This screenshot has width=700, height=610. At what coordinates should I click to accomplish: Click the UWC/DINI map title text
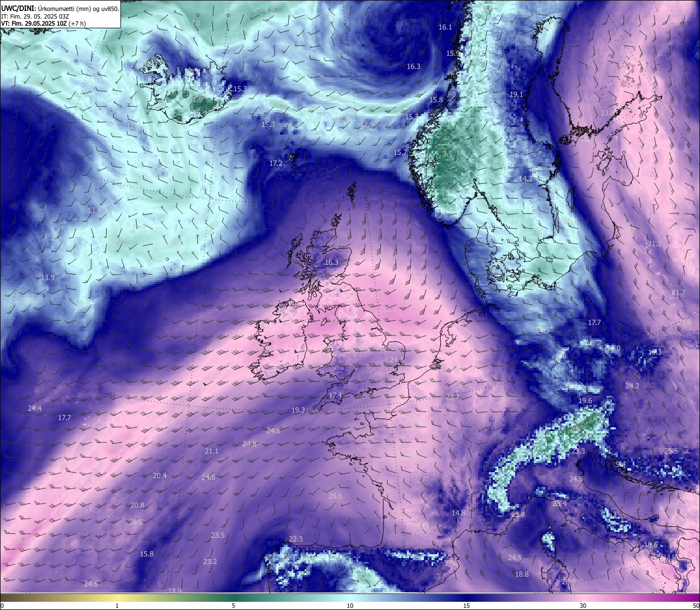point(60,8)
